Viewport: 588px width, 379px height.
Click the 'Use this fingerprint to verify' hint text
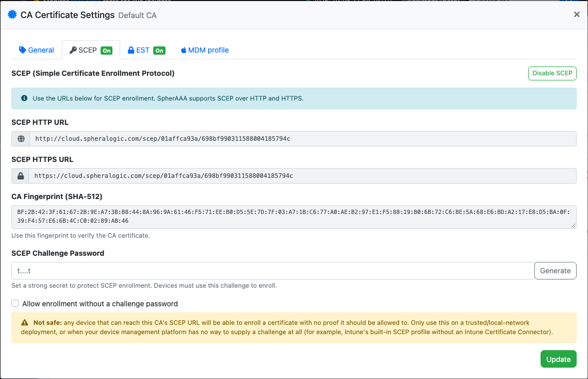pyautogui.click(x=80, y=236)
